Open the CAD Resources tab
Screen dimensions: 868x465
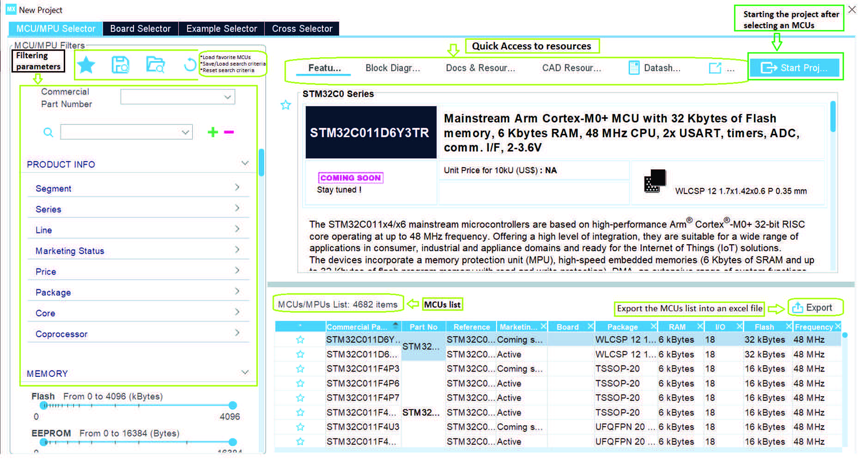tap(571, 68)
